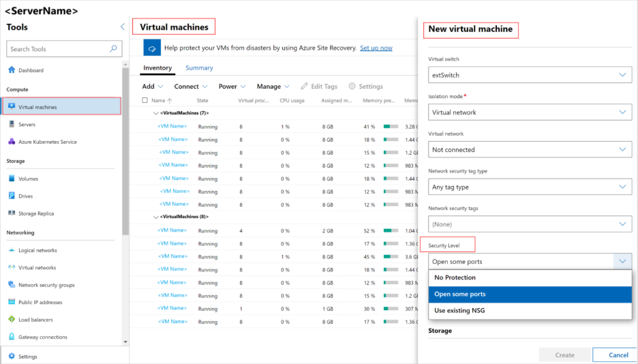Screen dimensions: 638x364
Task: Click the Load balancers diamond icon
Action: coord(12,319)
